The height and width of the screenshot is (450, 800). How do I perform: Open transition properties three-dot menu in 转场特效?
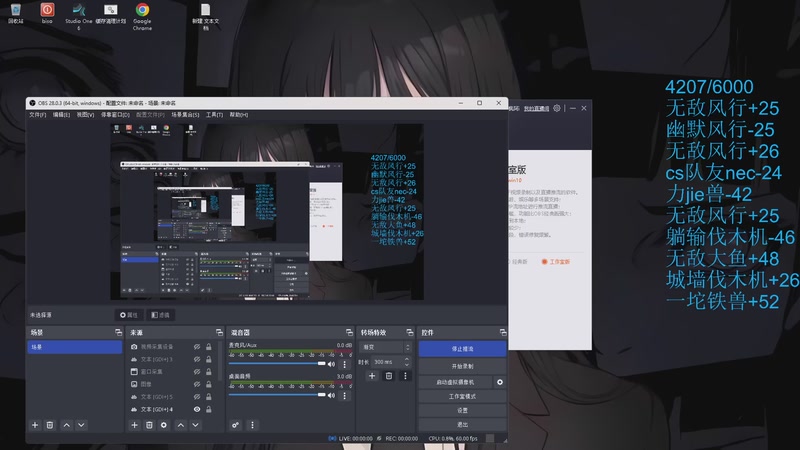point(405,376)
